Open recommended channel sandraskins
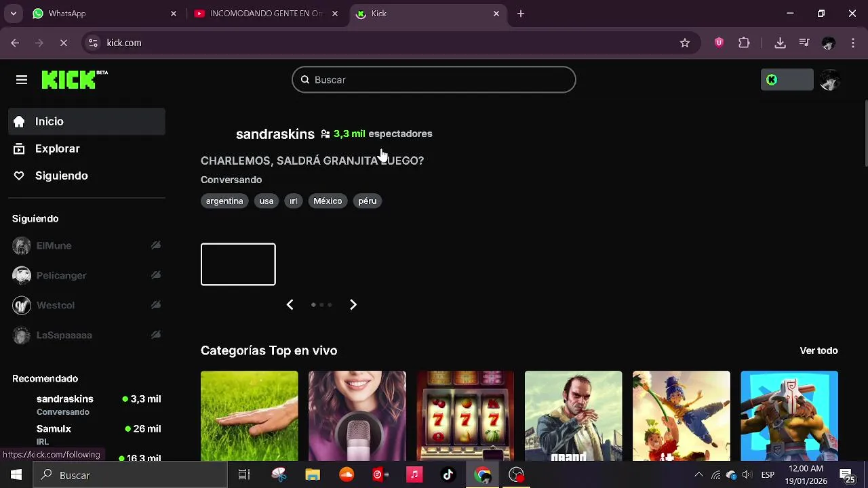The width and height of the screenshot is (868, 488). pyautogui.click(x=87, y=405)
